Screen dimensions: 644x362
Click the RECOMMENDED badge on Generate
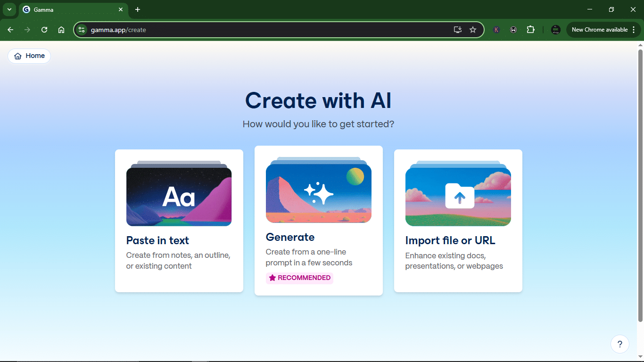299,278
